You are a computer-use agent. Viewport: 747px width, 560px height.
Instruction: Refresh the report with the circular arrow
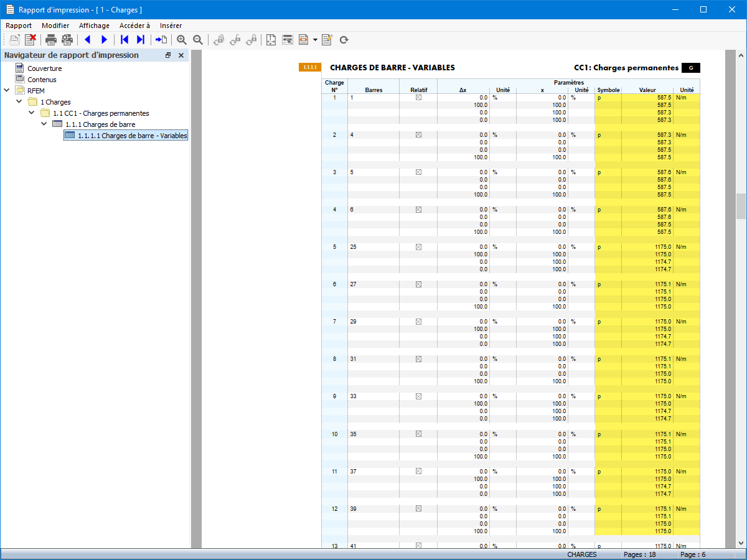coord(344,40)
